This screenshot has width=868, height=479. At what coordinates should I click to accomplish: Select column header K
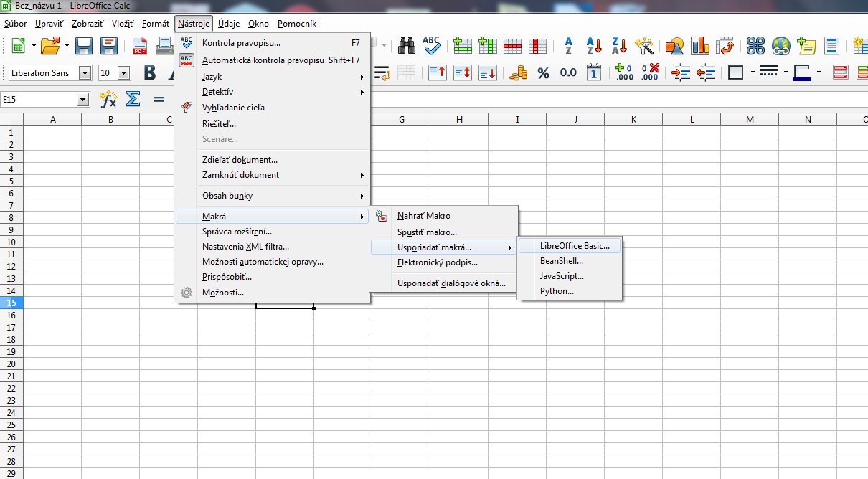coord(633,119)
